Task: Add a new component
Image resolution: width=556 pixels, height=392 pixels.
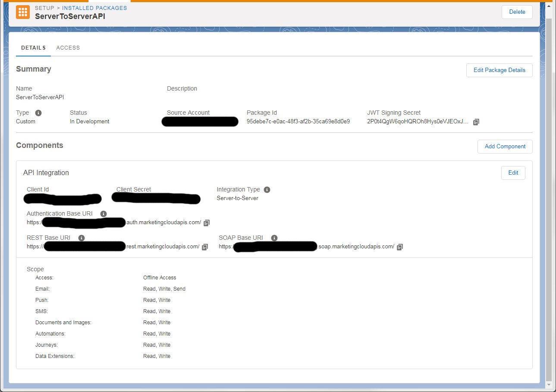Action: click(x=505, y=147)
